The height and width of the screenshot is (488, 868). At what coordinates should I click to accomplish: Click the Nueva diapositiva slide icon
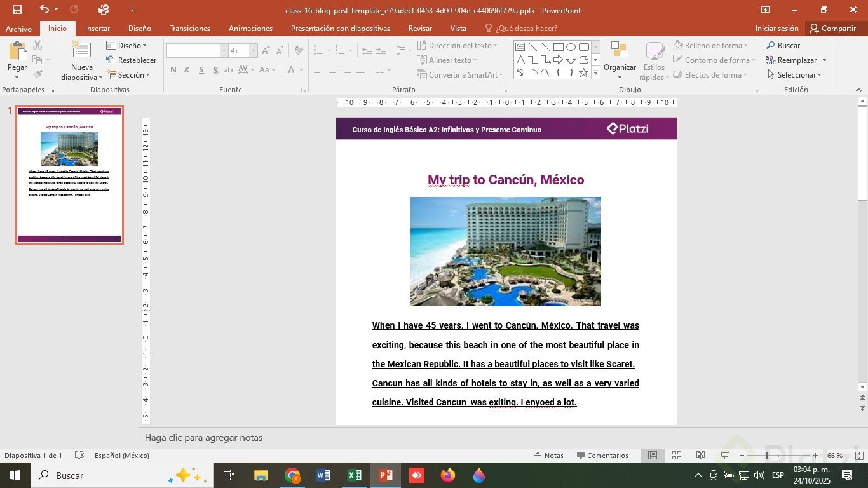81,51
